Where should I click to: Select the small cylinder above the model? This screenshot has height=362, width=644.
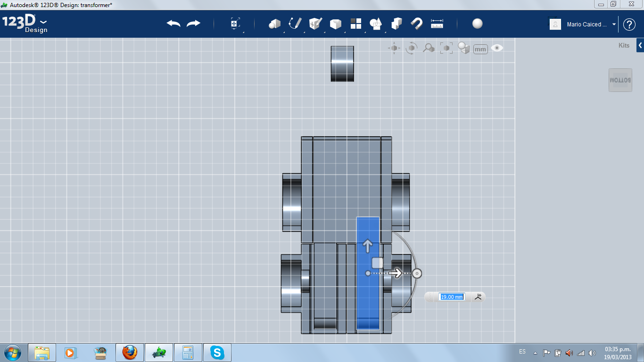point(342,64)
